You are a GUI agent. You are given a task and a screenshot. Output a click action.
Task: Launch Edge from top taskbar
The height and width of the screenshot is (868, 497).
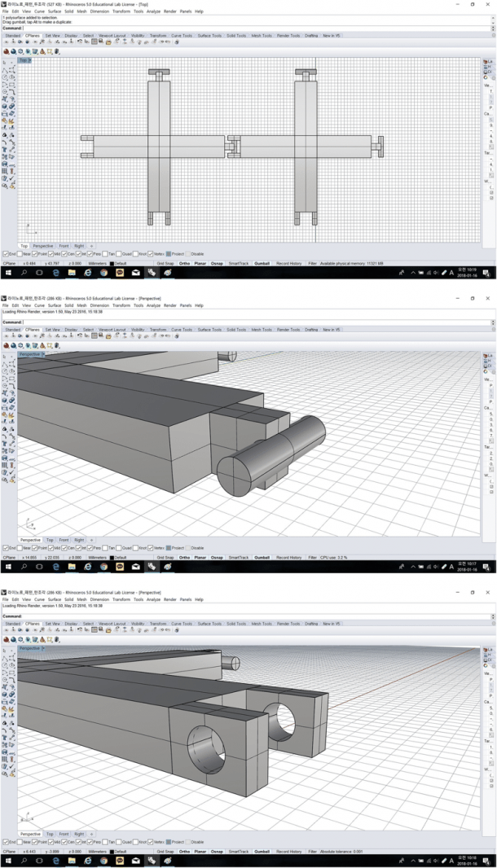55,272
